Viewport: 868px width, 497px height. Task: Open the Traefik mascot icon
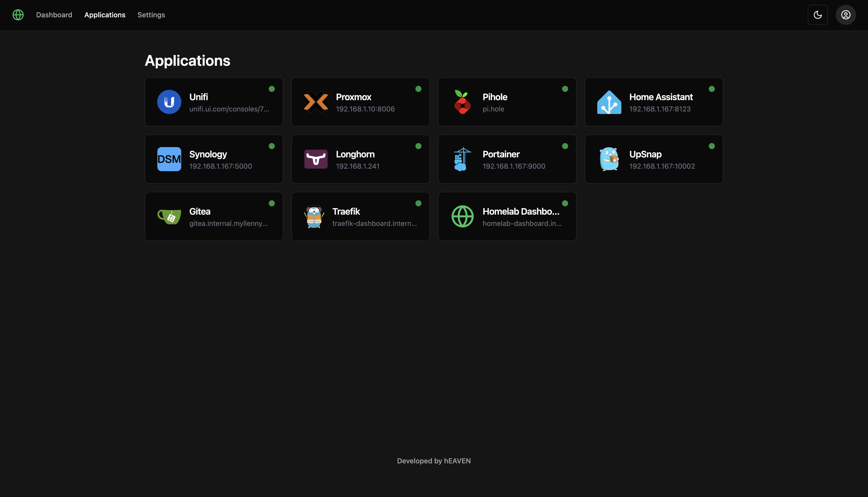[x=316, y=216]
